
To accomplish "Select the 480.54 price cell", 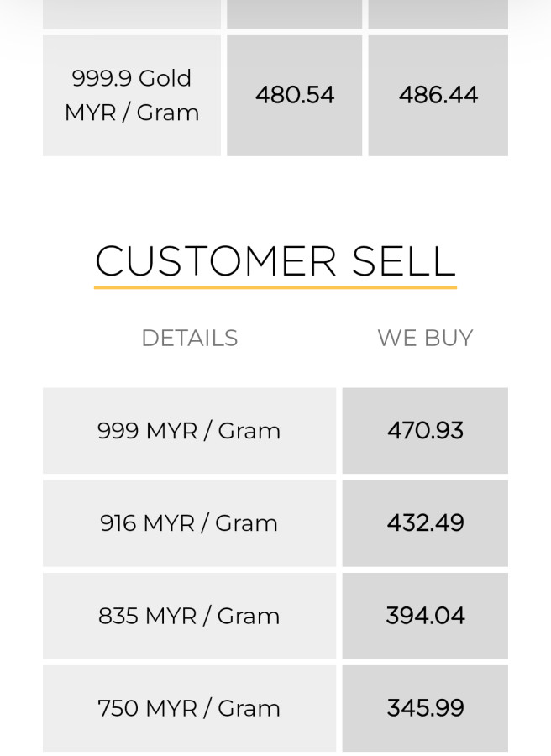I will (x=295, y=95).
